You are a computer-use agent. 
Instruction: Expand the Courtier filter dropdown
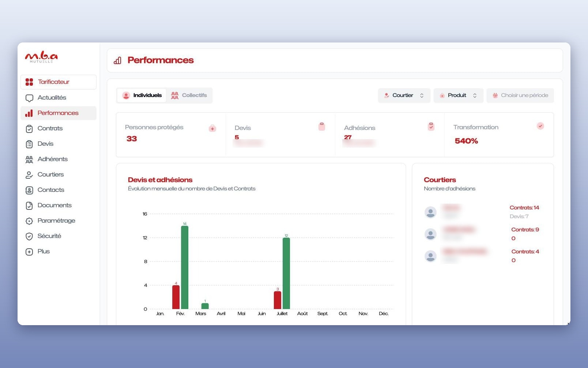coord(404,96)
